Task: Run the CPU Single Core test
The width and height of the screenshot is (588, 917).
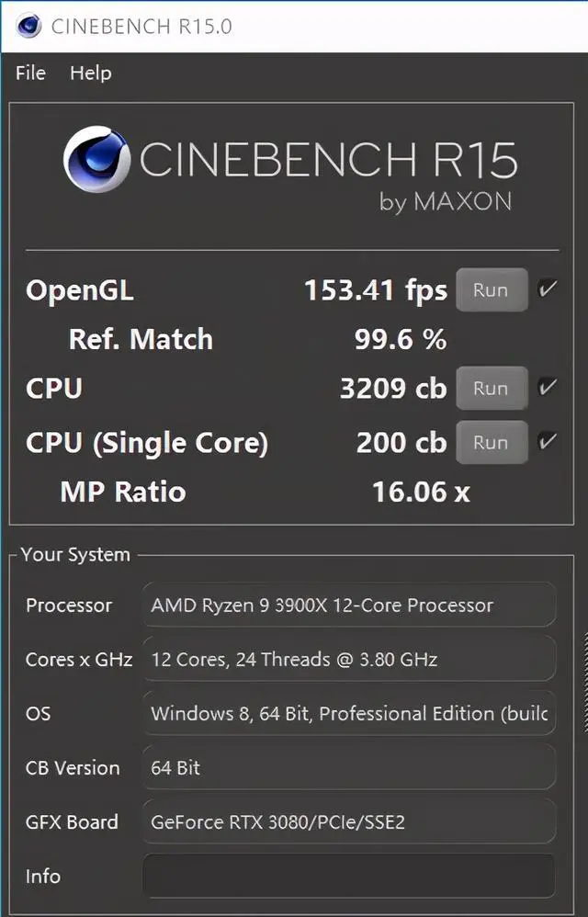Action: coord(492,443)
